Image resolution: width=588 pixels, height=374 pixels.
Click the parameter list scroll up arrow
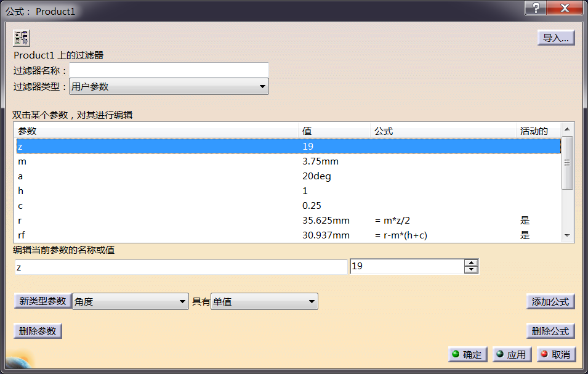point(568,129)
